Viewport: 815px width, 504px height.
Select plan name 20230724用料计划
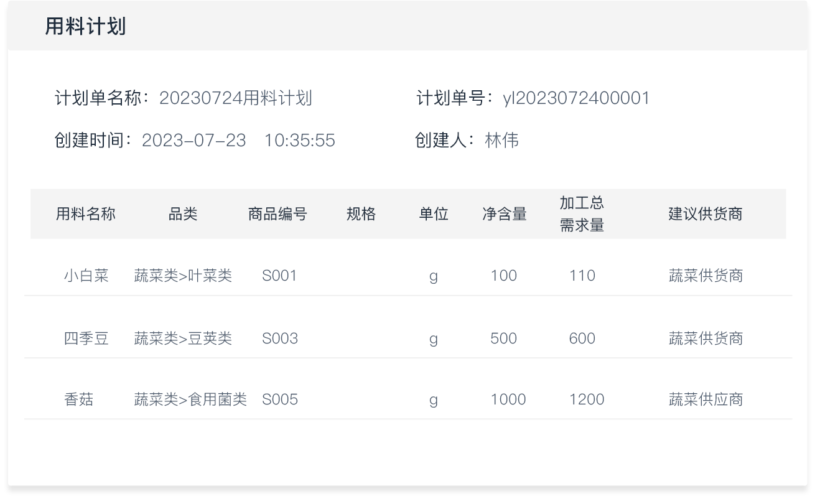pyautogui.click(x=235, y=98)
